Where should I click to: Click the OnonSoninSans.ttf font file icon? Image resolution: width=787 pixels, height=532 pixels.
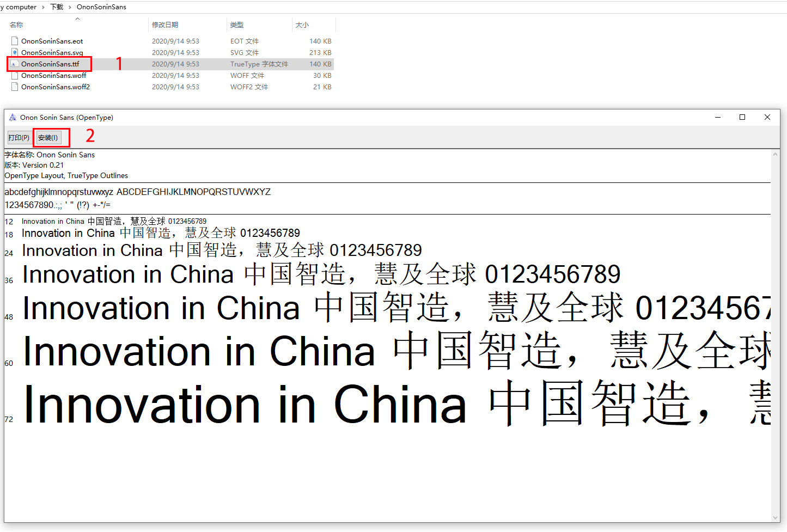pyautogui.click(x=15, y=64)
